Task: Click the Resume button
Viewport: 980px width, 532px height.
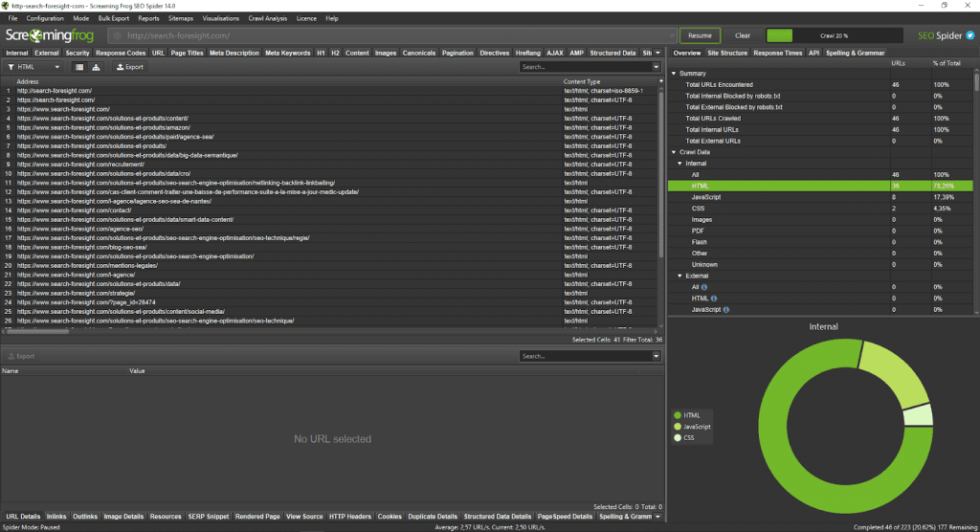Action: tap(700, 35)
